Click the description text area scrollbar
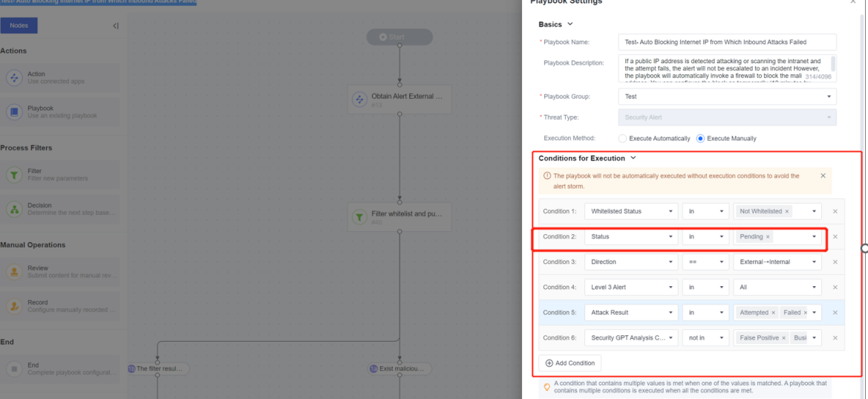 pos(833,64)
